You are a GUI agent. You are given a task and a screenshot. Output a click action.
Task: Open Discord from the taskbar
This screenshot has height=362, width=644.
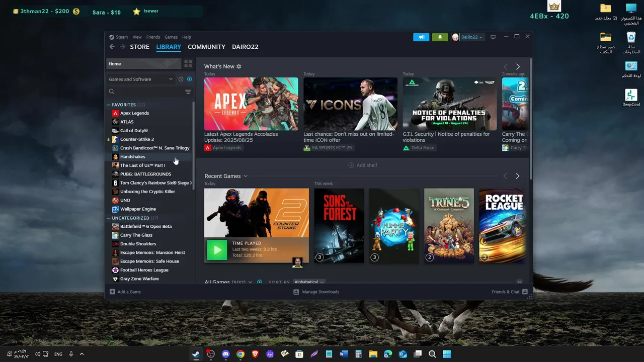coord(225,354)
